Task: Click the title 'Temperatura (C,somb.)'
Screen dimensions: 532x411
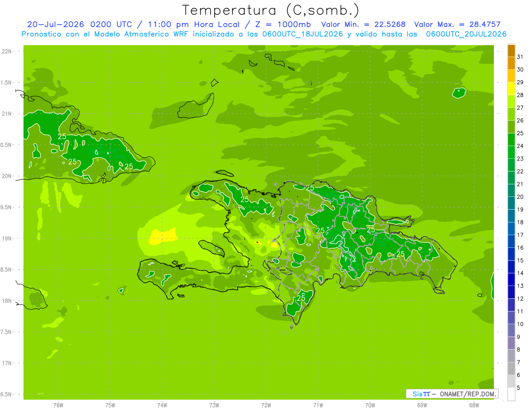Action: tap(271, 10)
